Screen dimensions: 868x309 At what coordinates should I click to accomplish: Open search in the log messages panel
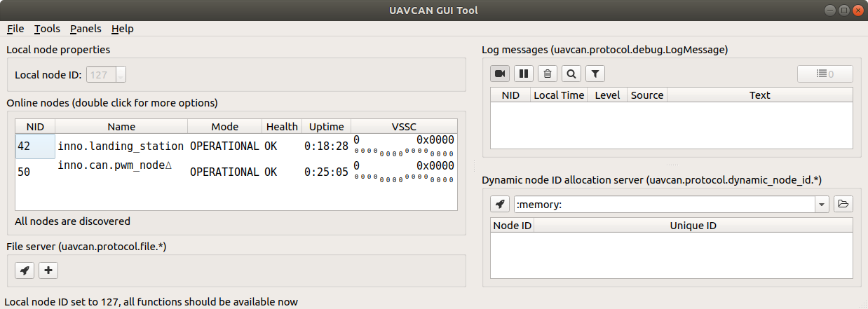tap(571, 74)
